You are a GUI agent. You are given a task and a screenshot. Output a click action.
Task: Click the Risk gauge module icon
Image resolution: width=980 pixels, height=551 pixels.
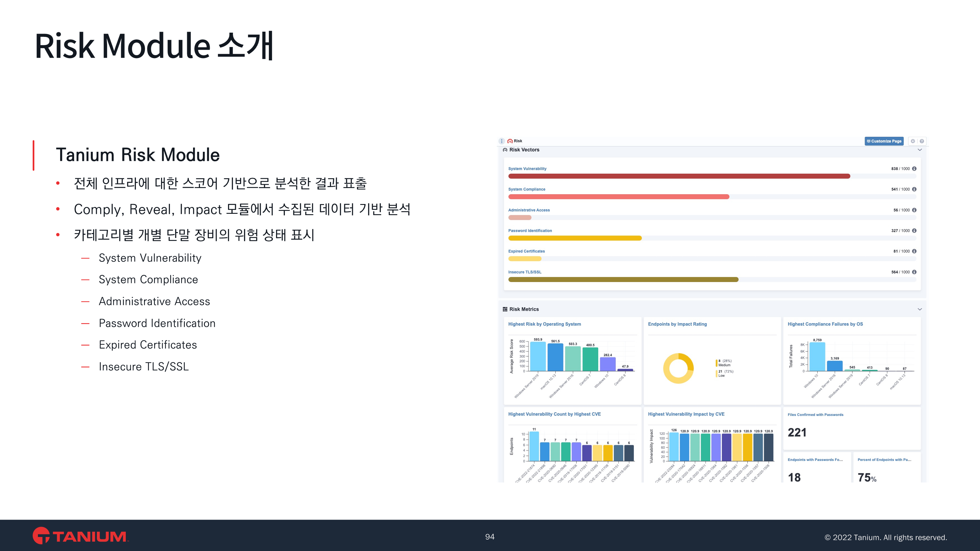tap(510, 141)
